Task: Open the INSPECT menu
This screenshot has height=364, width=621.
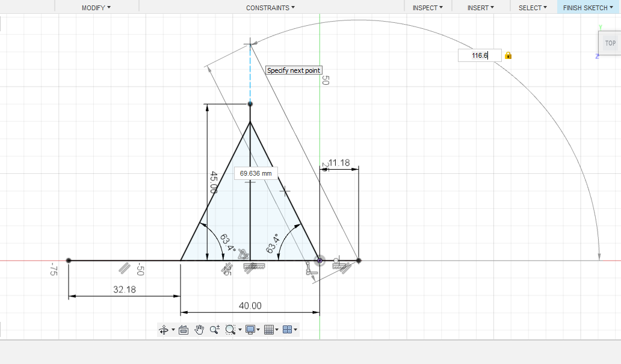Action: pyautogui.click(x=428, y=8)
